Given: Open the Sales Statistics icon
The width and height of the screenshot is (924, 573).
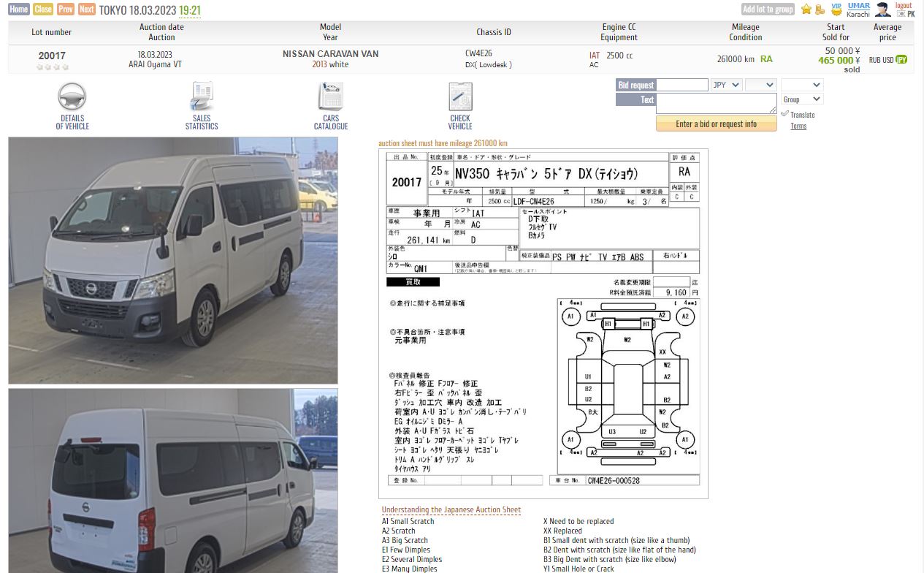Looking at the screenshot, I should tap(202, 97).
